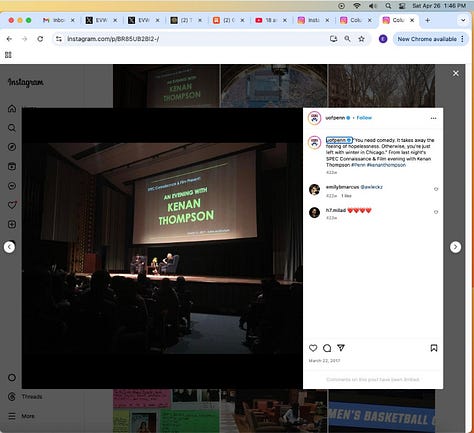Open Instagram Search in sidebar
The image size is (474, 433).
point(12,128)
